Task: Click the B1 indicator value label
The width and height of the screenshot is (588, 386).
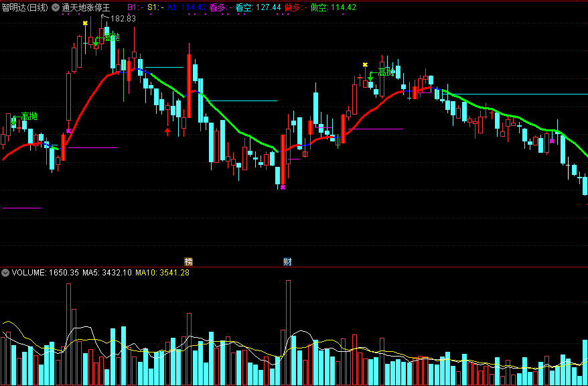Action: (x=135, y=7)
